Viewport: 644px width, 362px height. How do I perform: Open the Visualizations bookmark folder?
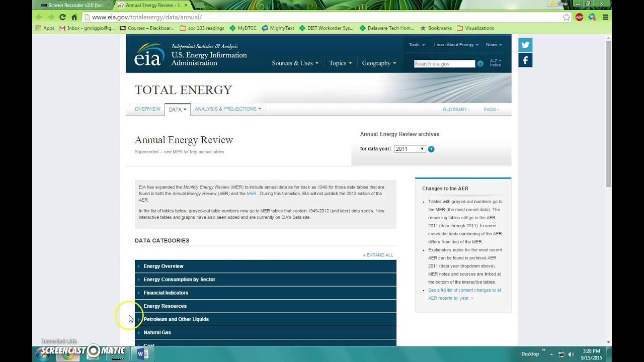point(475,28)
